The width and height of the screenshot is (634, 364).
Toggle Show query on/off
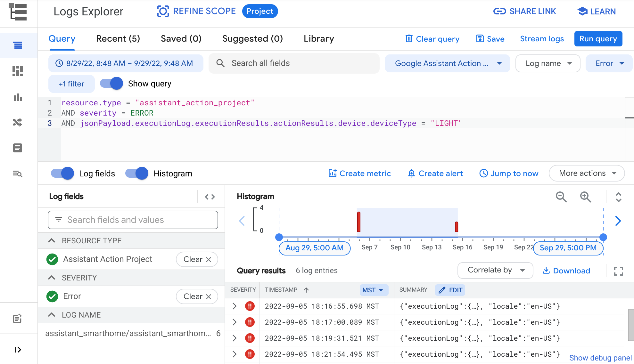(x=112, y=84)
